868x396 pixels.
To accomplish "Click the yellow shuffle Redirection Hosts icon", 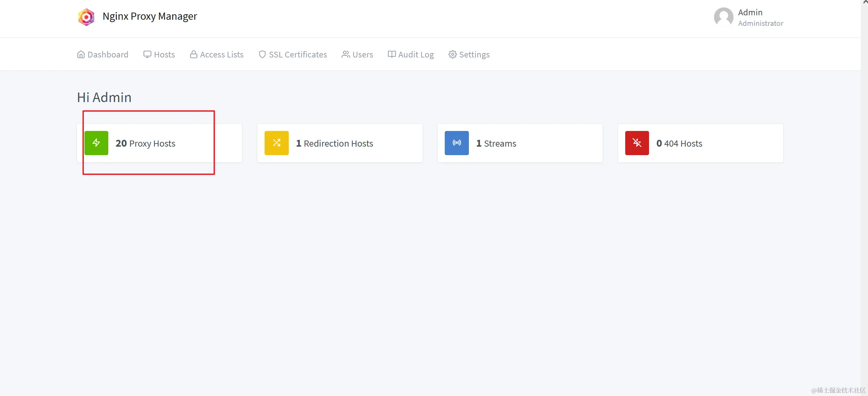I will pos(277,143).
